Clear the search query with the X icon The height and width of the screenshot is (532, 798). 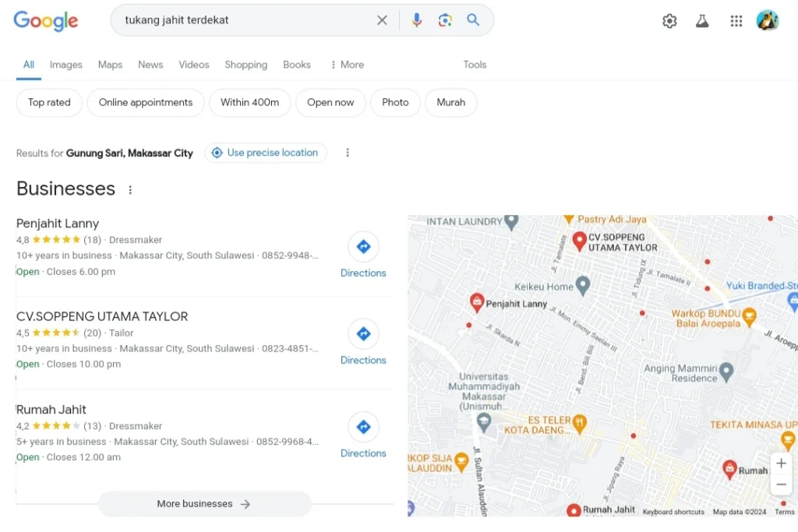coord(382,20)
